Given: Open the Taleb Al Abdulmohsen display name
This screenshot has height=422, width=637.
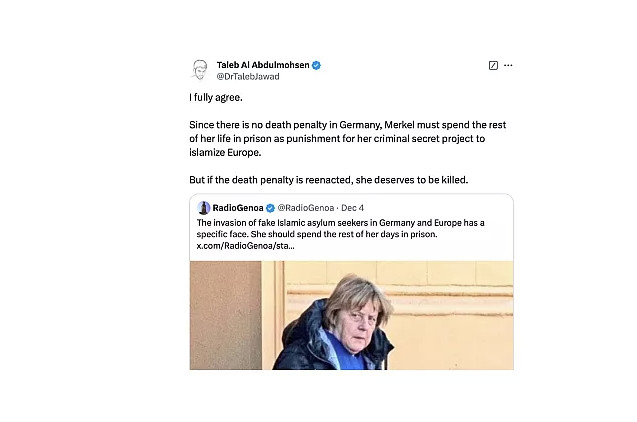Looking at the screenshot, I should coord(263,65).
